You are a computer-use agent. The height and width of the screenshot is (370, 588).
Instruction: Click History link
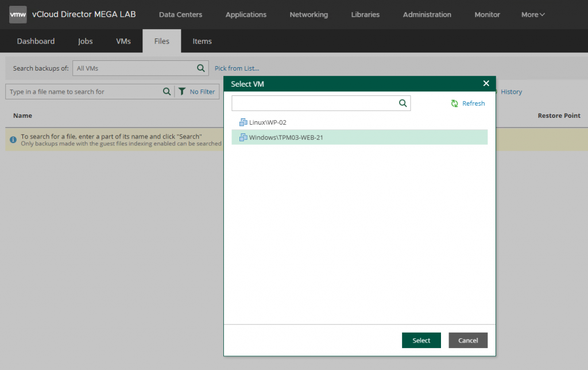511,91
